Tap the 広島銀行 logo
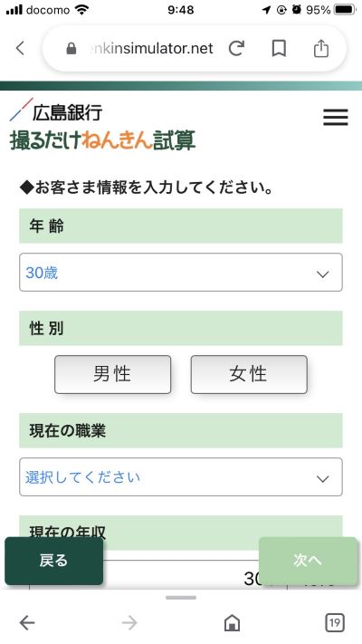The image size is (362, 644). coord(56,111)
